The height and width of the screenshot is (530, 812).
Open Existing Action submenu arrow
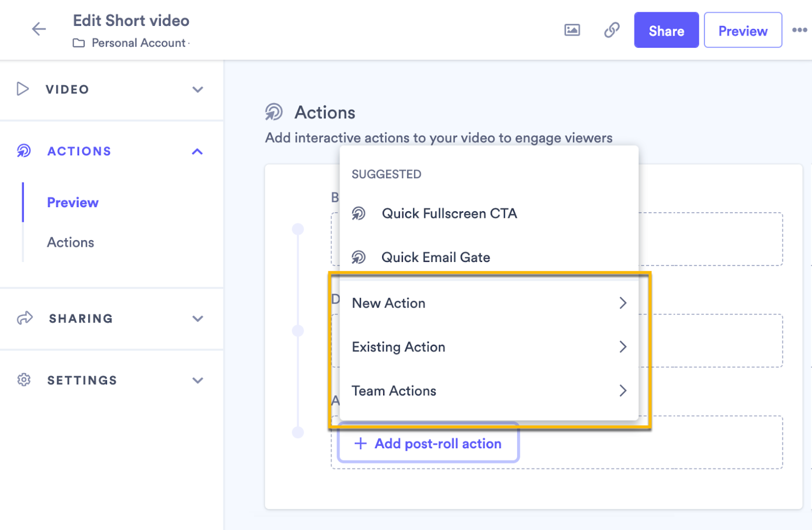tap(623, 347)
